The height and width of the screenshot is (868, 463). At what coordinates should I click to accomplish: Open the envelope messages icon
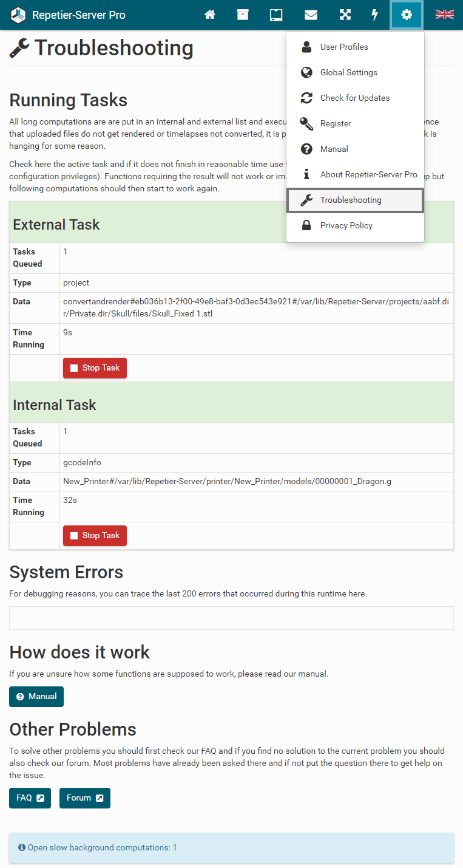(311, 15)
